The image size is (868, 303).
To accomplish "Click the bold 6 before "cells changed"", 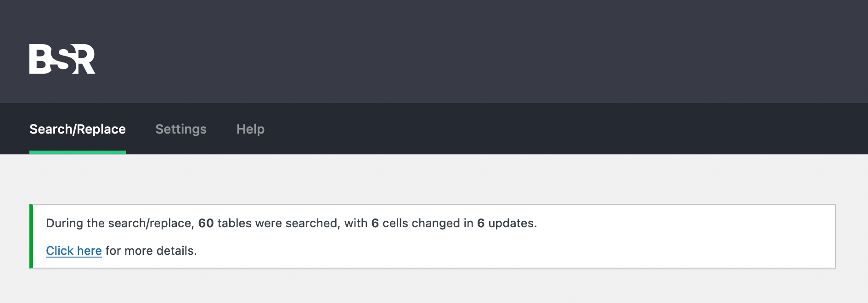I will click(x=375, y=223).
